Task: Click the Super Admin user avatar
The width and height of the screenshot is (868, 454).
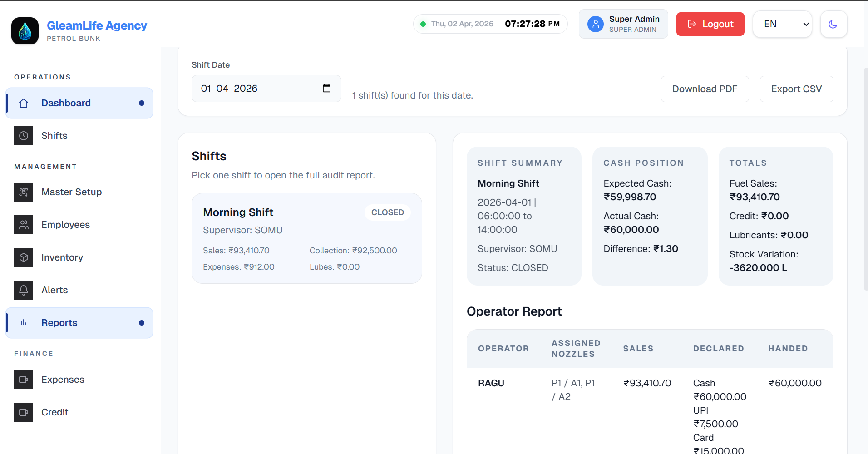Action: 595,24
